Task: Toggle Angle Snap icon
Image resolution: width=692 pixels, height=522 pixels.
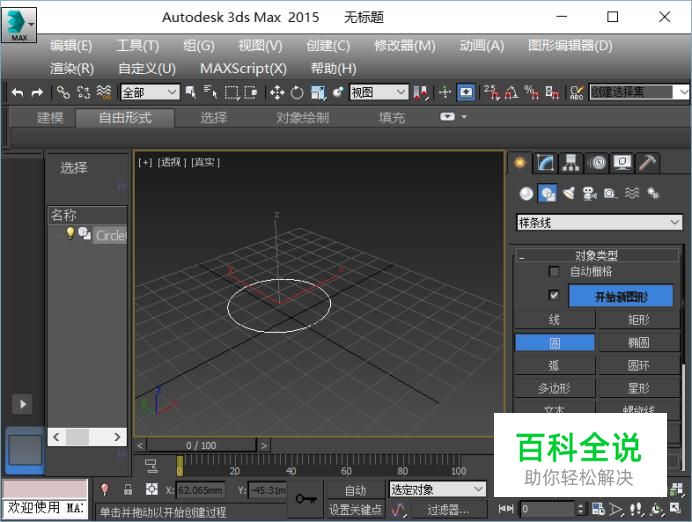Action: (511, 93)
